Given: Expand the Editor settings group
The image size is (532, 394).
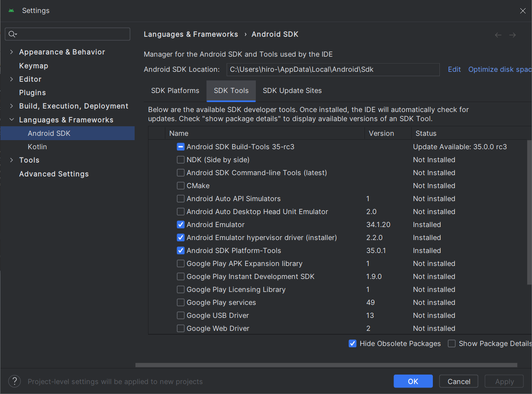Looking at the screenshot, I should point(12,79).
